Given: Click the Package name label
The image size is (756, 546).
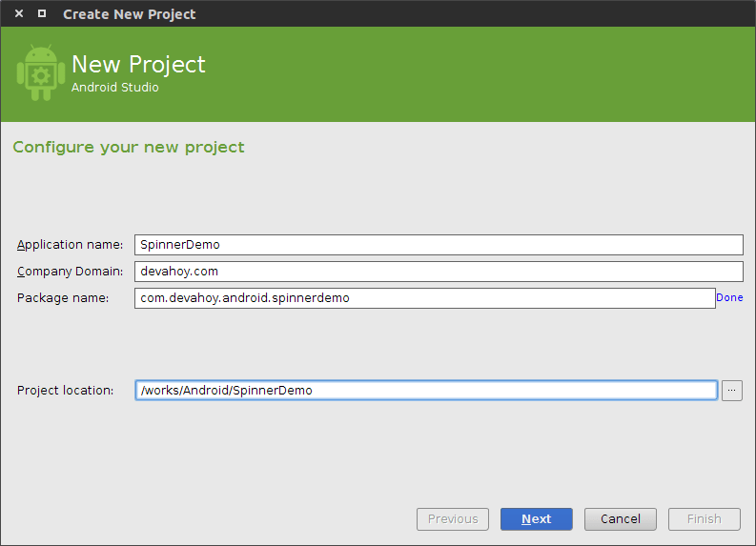Looking at the screenshot, I should (63, 298).
